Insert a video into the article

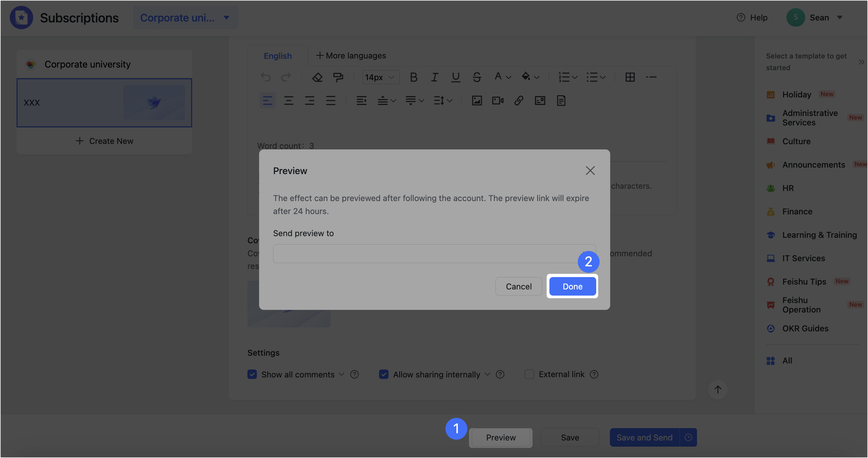(x=498, y=100)
